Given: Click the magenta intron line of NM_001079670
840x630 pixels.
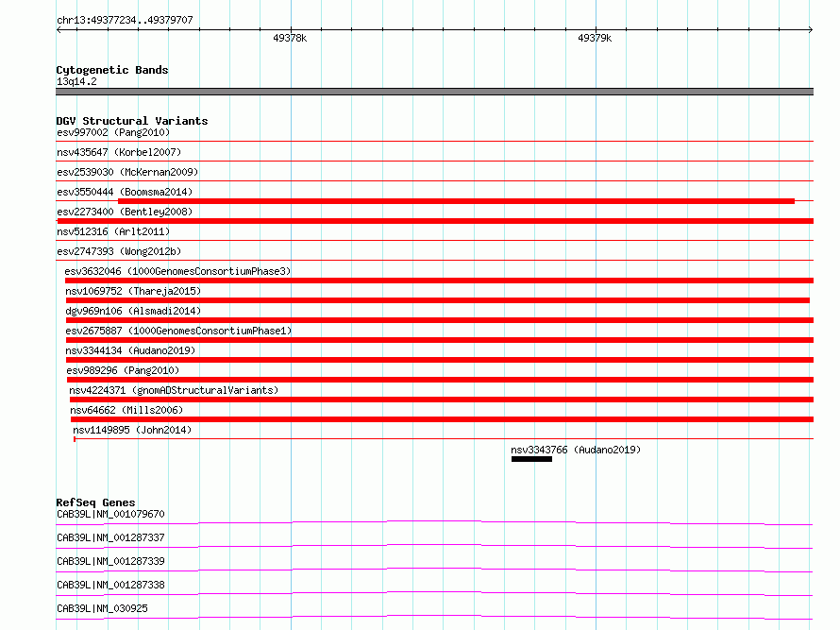Looking at the screenshot, I should [x=434, y=522].
